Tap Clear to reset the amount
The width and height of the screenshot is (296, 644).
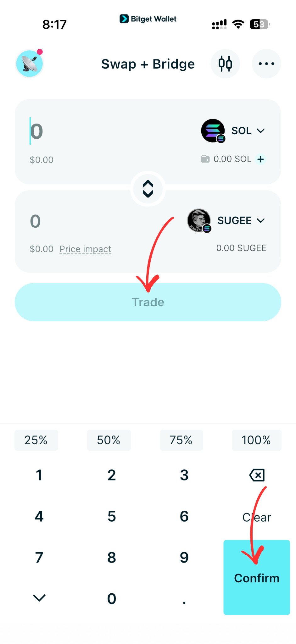tap(256, 517)
